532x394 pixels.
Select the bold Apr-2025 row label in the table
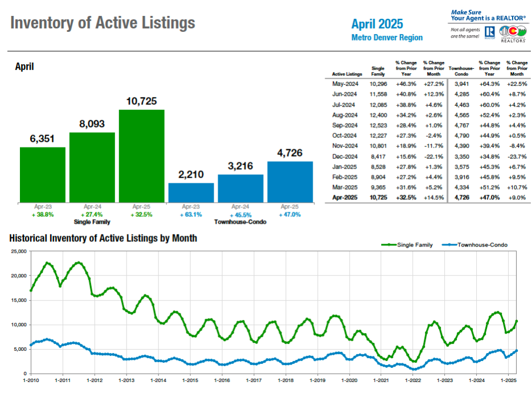point(345,197)
